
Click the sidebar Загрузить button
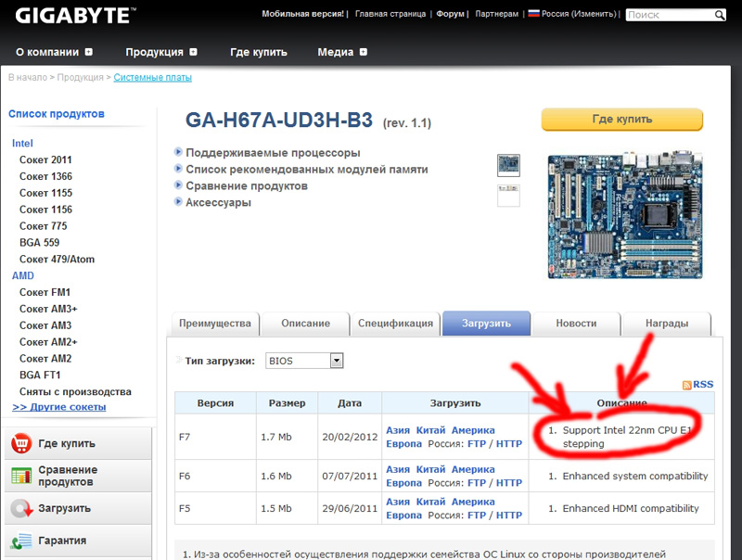coord(78,508)
